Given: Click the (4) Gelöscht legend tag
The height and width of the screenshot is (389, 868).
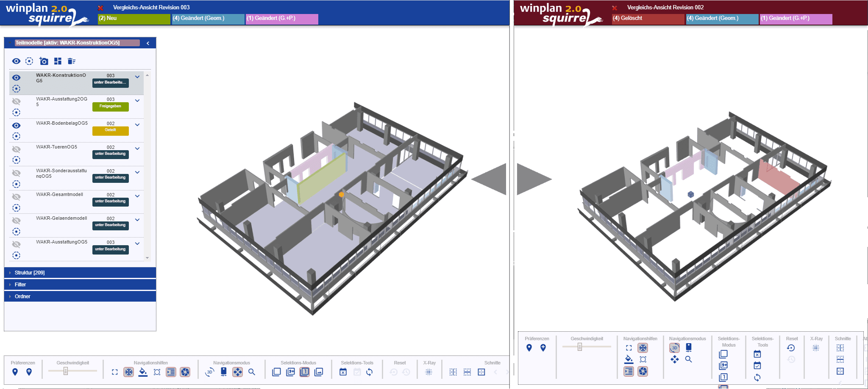Looking at the screenshot, I should [x=648, y=19].
